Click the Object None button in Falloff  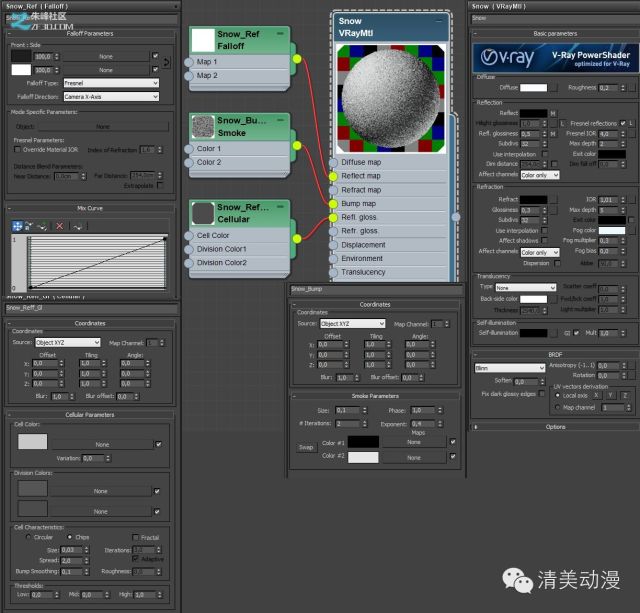(x=103, y=127)
